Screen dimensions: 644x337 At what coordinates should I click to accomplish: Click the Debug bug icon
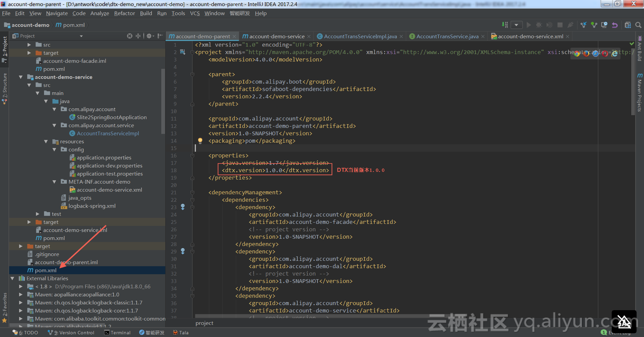[x=539, y=25]
